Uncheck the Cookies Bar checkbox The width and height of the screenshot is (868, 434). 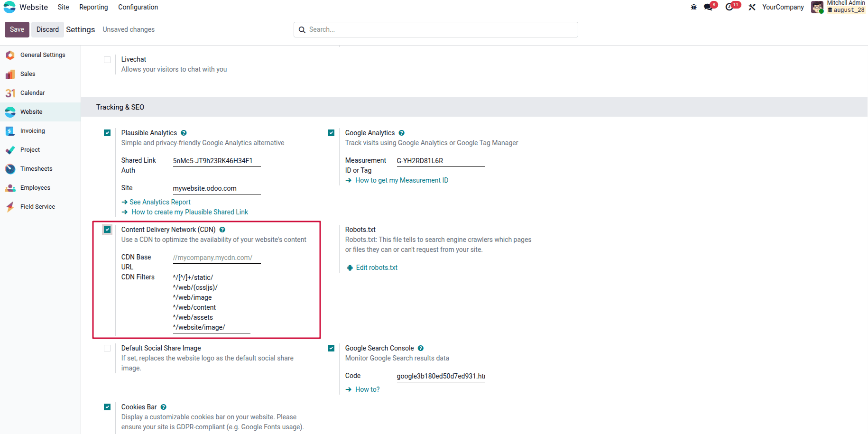pyautogui.click(x=107, y=407)
